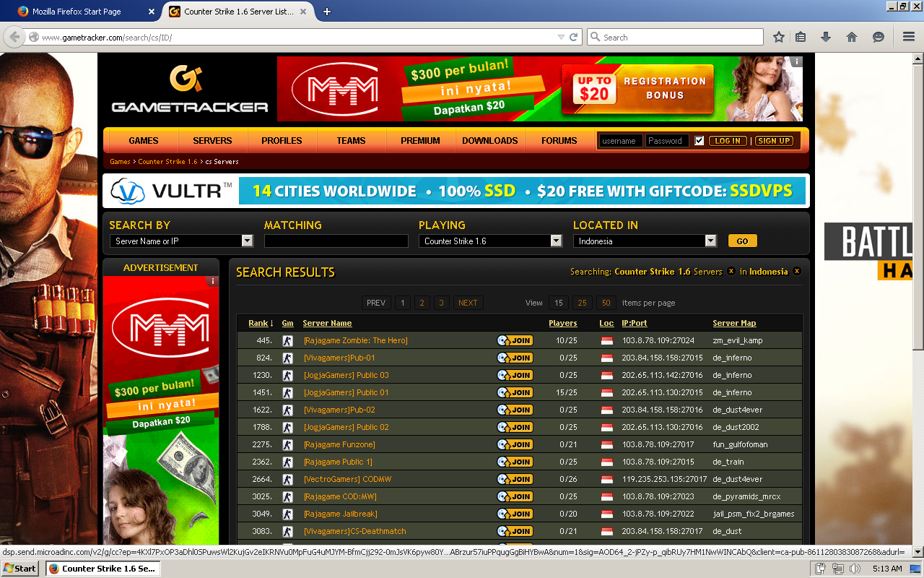Click the GameTracker logo

pos(189,89)
